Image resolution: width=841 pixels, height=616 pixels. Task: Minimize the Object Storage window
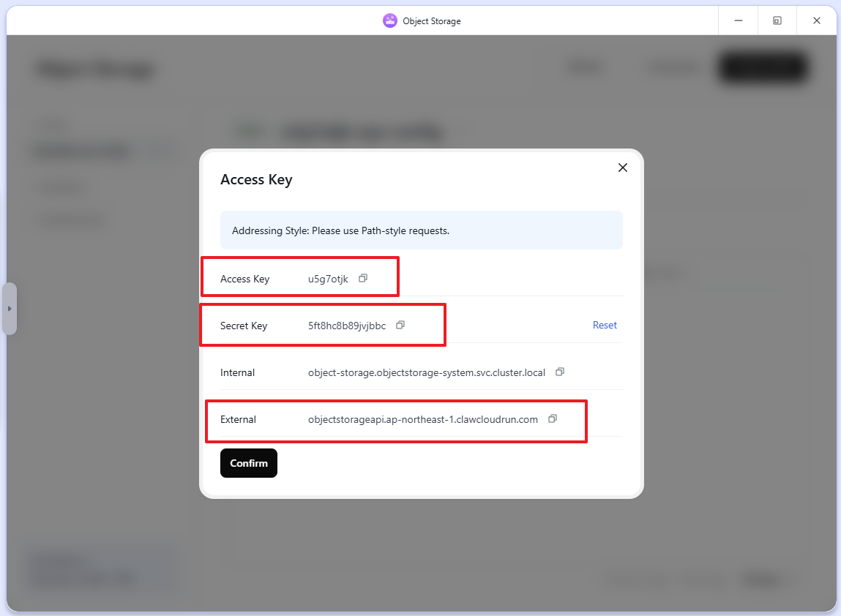click(x=738, y=20)
